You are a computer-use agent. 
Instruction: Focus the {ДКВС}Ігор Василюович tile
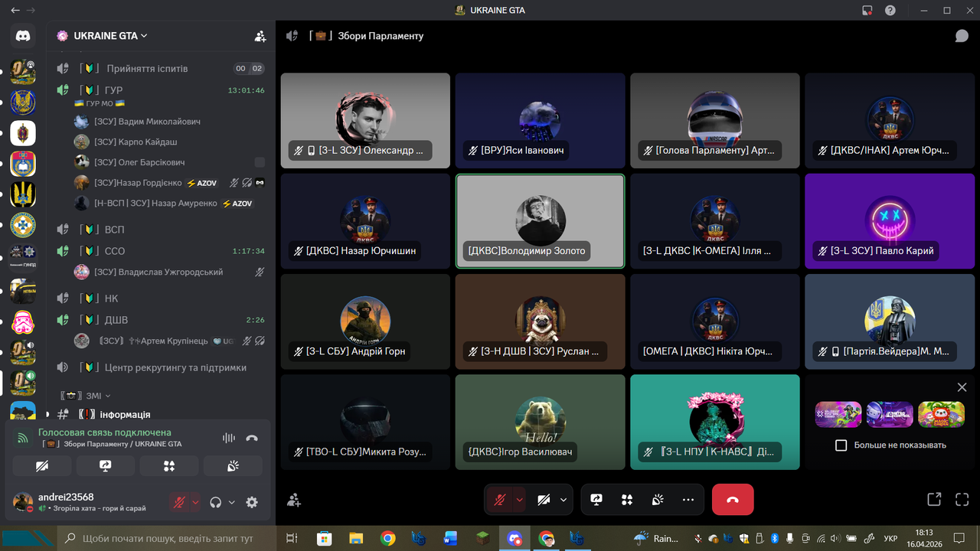(540, 422)
